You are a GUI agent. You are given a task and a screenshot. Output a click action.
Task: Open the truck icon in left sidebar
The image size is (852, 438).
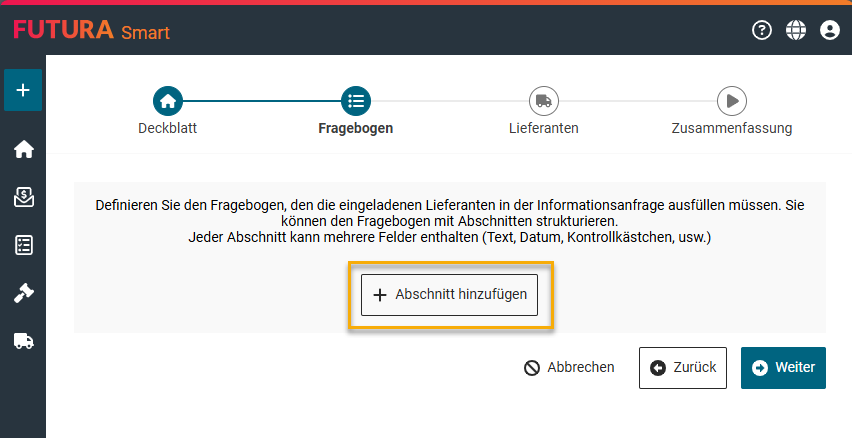tap(23, 341)
